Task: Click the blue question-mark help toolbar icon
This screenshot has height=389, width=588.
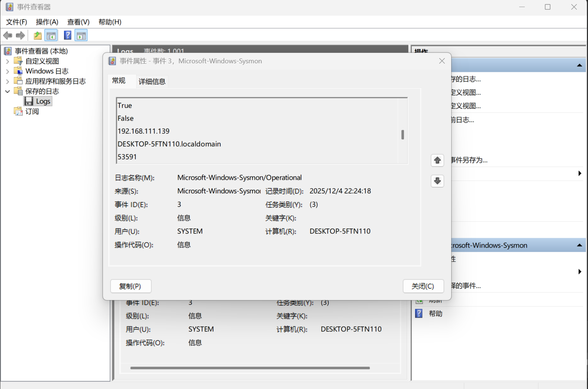Action: tap(67, 36)
